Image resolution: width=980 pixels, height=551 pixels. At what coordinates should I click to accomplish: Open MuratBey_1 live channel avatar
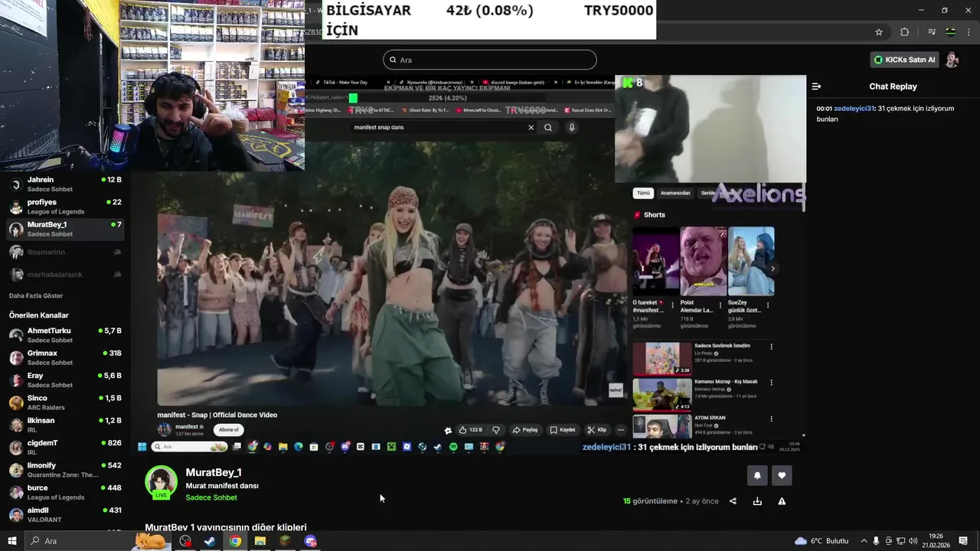click(161, 483)
